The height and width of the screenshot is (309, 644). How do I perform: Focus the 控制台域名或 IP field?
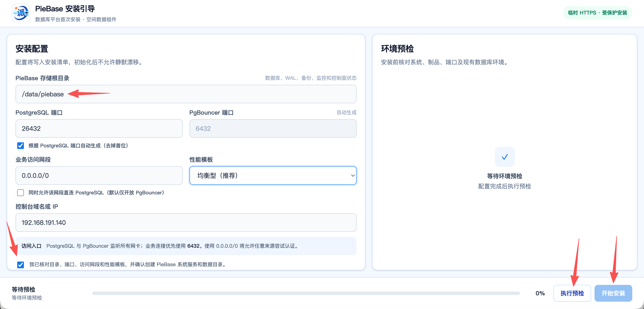186,222
